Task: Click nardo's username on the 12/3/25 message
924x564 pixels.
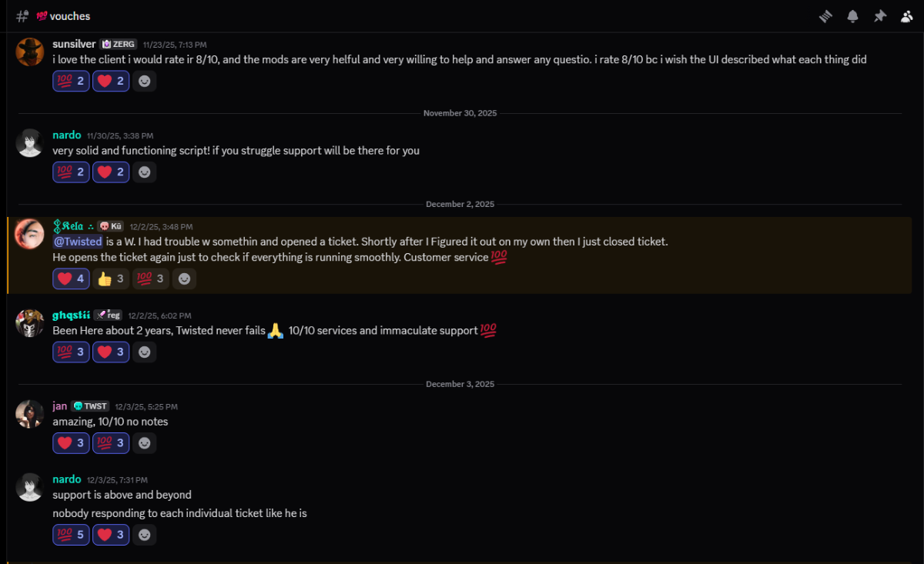Action: [67, 479]
